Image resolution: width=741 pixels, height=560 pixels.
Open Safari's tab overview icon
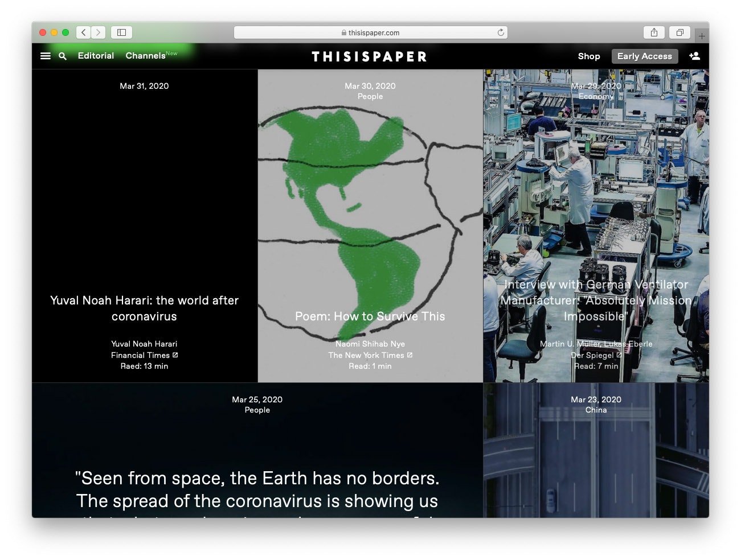click(679, 32)
